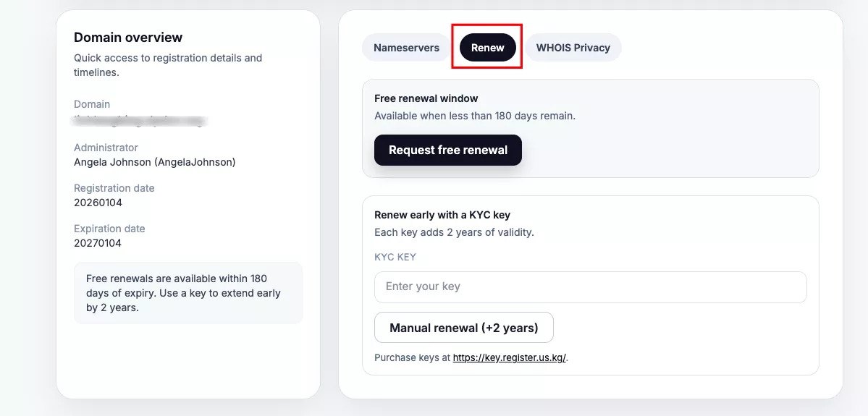Click the Administrator field label
This screenshot has height=416, width=868.
106,148
